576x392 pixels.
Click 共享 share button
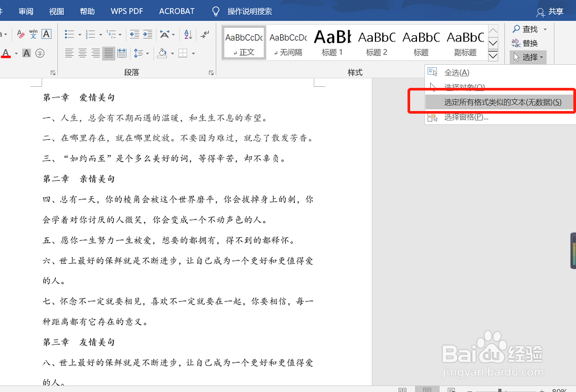pyautogui.click(x=550, y=12)
